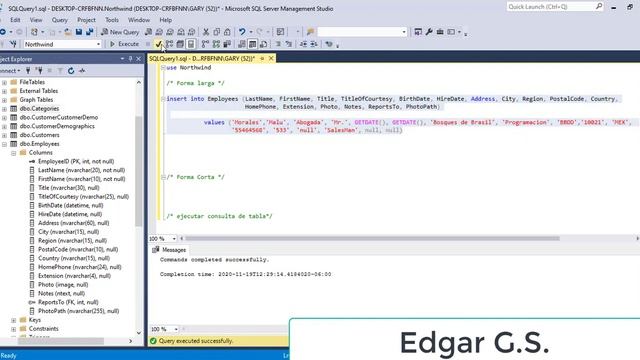Click the Database Engine Query icon after New Query

pyautogui.click(x=149, y=32)
